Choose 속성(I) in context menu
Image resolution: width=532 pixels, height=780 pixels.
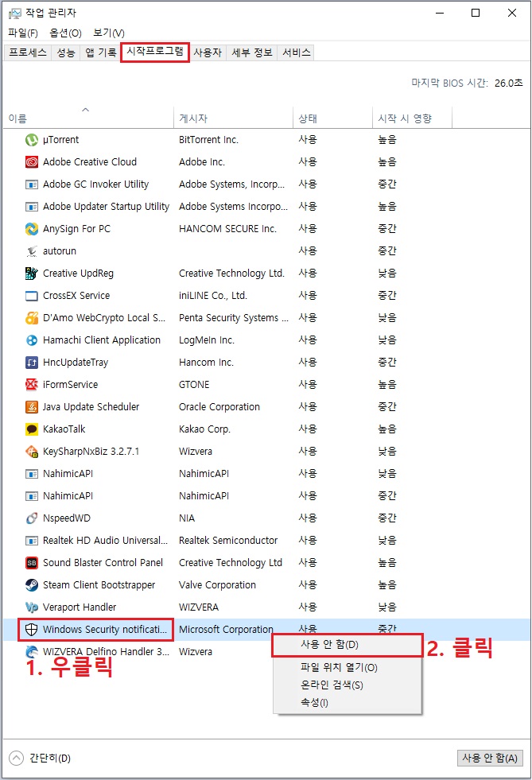(348, 703)
